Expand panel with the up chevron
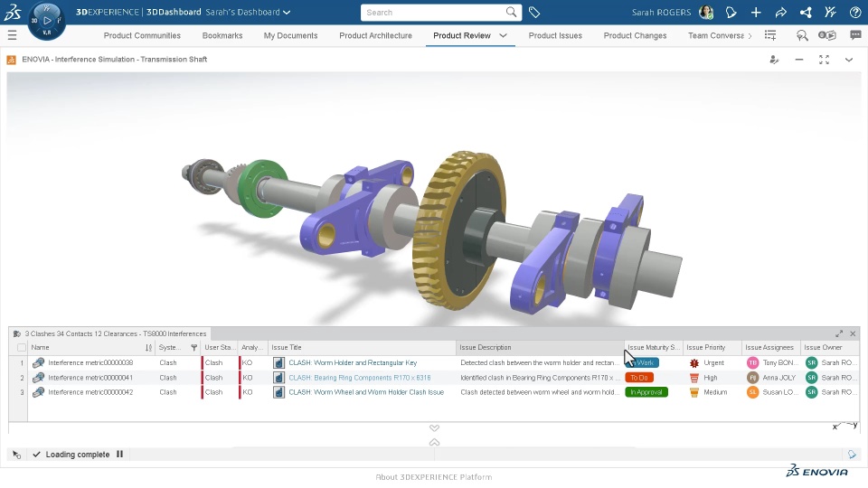Screen dimensions: 868x488 (x=435, y=442)
